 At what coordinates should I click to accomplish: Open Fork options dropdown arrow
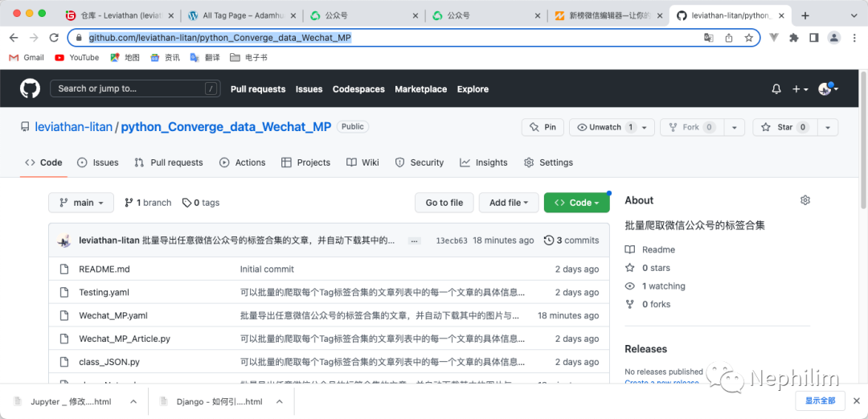pyautogui.click(x=735, y=127)
